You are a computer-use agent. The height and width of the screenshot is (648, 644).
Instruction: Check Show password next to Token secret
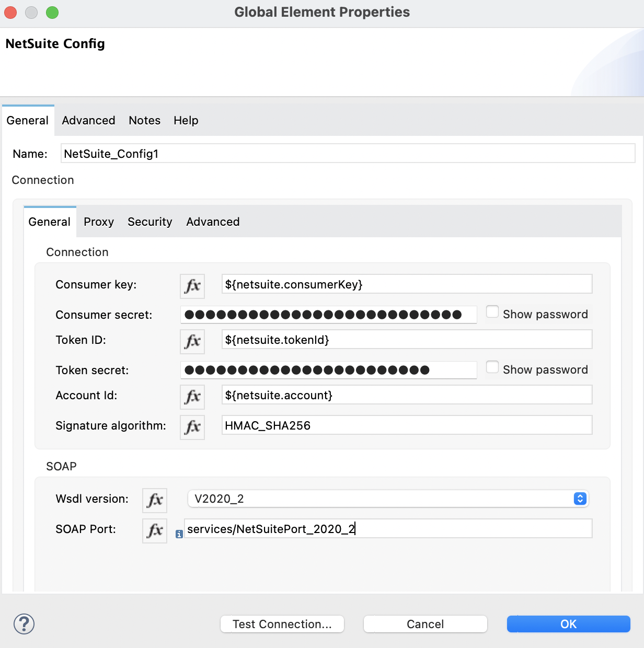click(x=492, y=366)
